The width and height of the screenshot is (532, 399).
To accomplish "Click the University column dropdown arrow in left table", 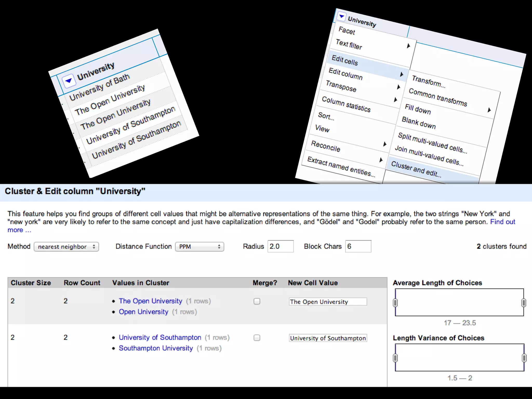I will (69, 81).
